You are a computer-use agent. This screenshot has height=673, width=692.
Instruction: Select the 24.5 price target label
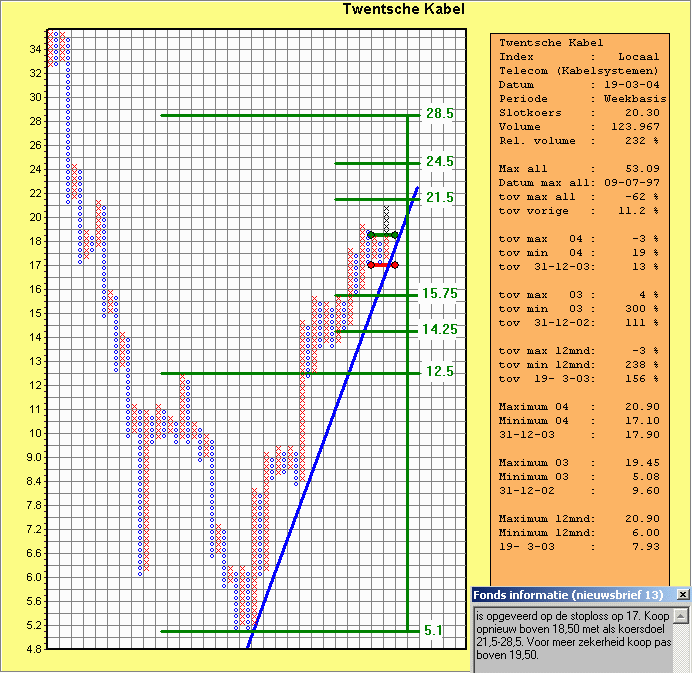[439, 161]
